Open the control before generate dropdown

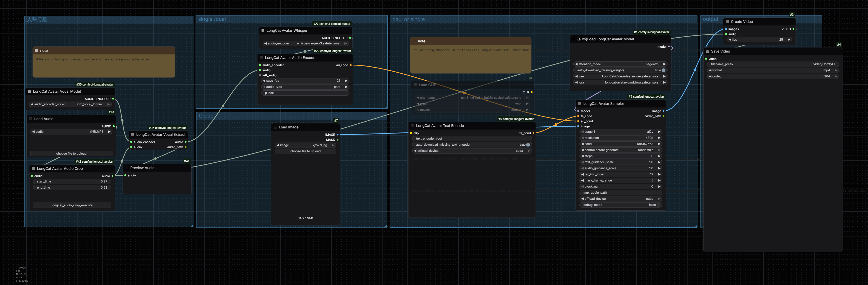tap(621, 150)
